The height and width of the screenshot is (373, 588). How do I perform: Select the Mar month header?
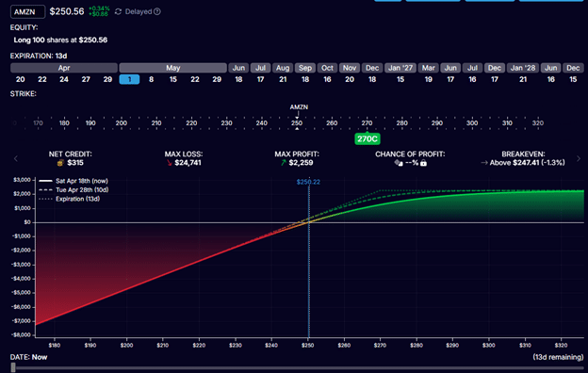[x=428, y=68]
